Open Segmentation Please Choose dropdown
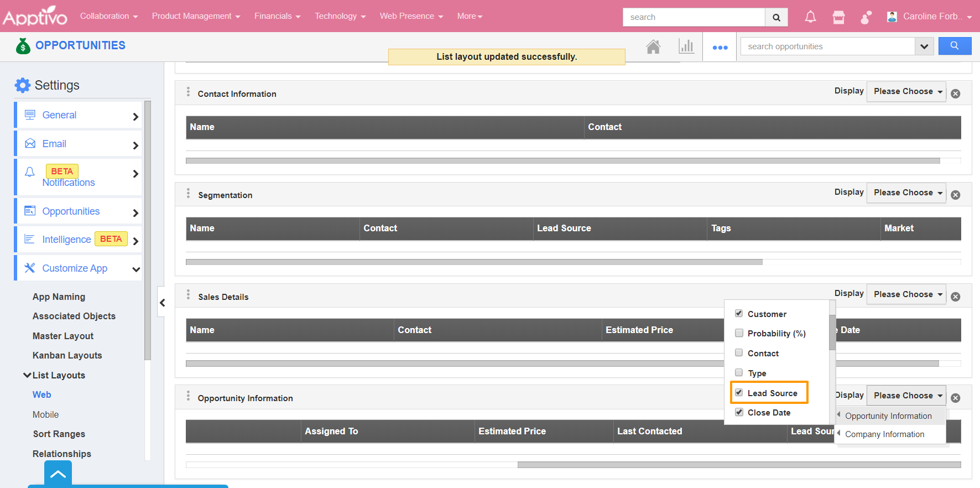The image size is (980, 488). tap(906, 193)
